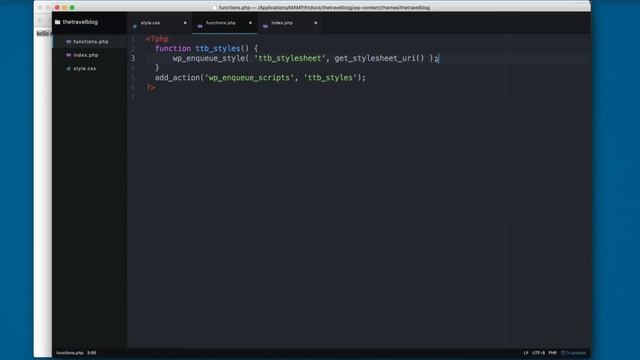Image resolution: width=640 pixels, height=360 pixels.
Task: Close the index.php tab
Action: click(316, 23)
